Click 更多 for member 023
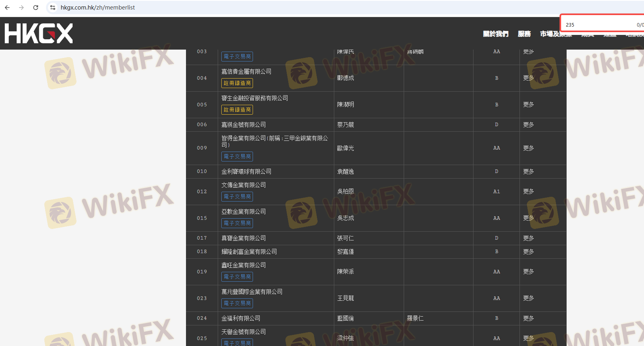644x346 pixels. click(529, 298)
